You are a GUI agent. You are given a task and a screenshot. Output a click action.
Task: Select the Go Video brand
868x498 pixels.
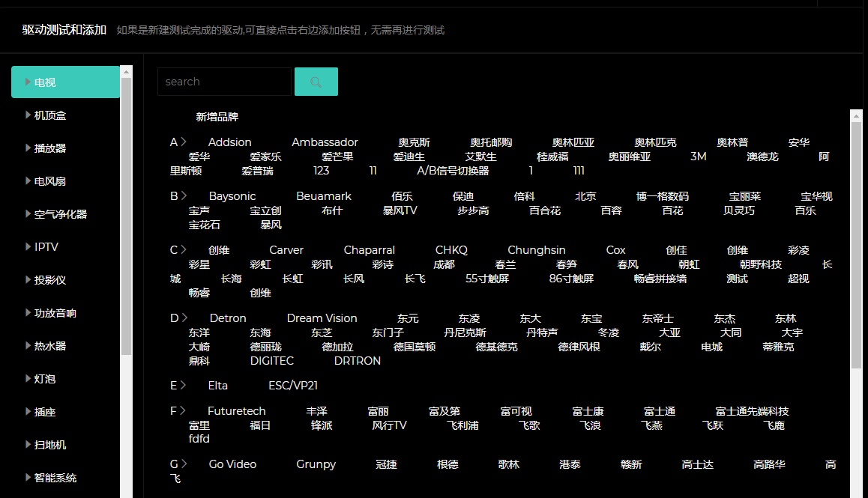[x=232, y=464]
